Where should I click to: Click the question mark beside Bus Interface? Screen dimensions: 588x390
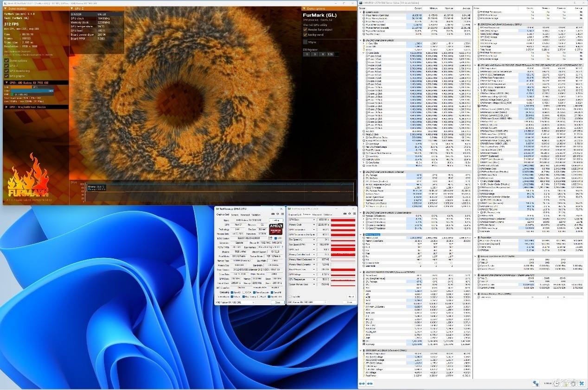tap(282, 247)
